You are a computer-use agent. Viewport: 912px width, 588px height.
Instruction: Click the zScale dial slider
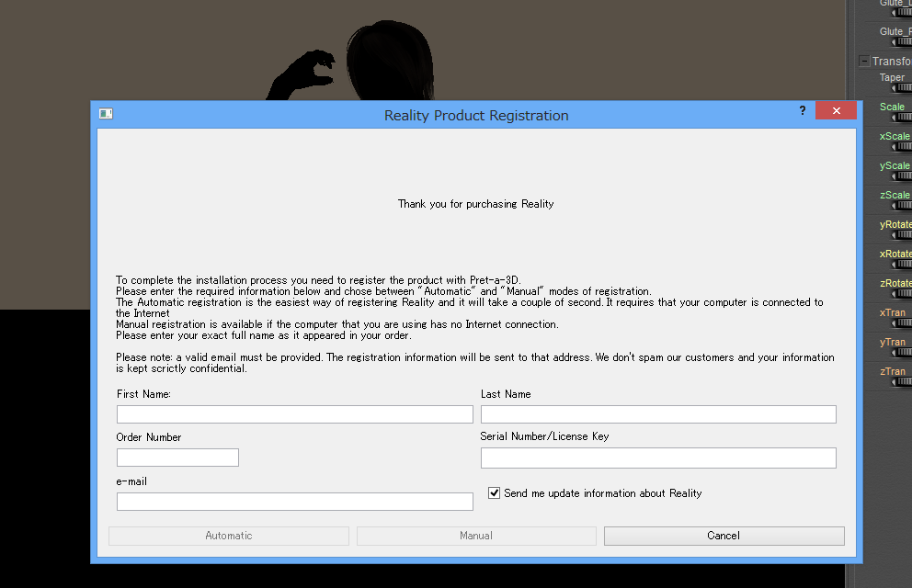[x=902, y=205]
